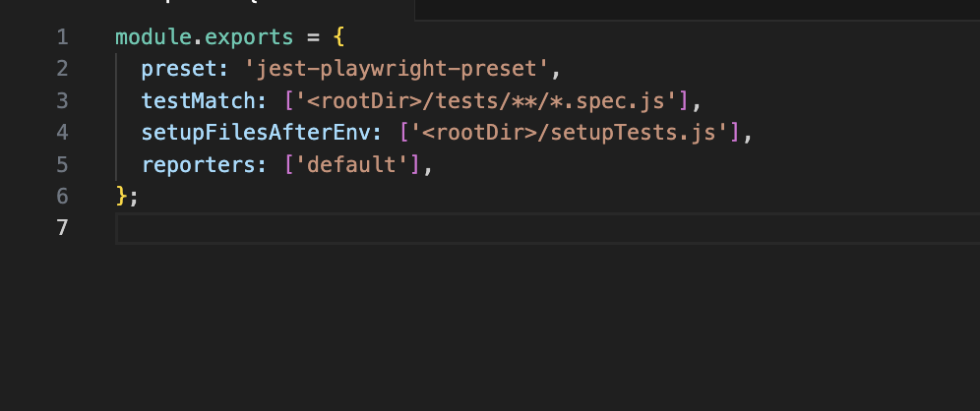Click the 'setupFilesAfterEnv' property key

(256, 133)
